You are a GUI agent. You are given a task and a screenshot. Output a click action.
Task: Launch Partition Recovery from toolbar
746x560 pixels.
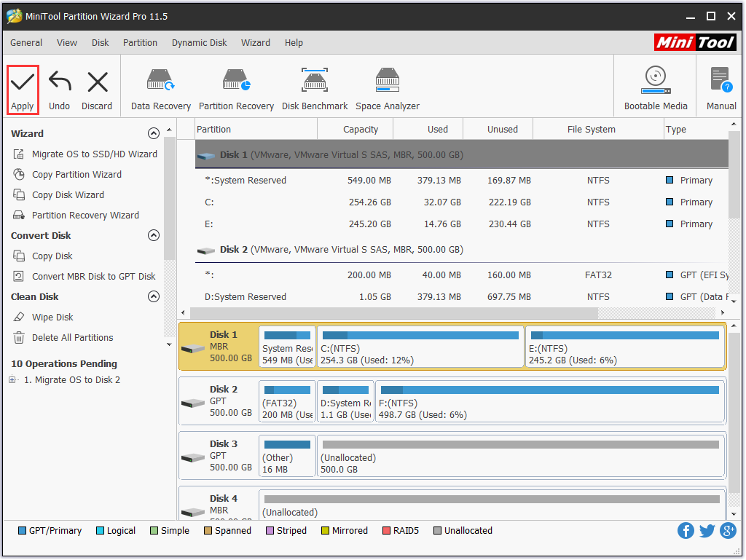pyautogui.click(x=236, y=89)
